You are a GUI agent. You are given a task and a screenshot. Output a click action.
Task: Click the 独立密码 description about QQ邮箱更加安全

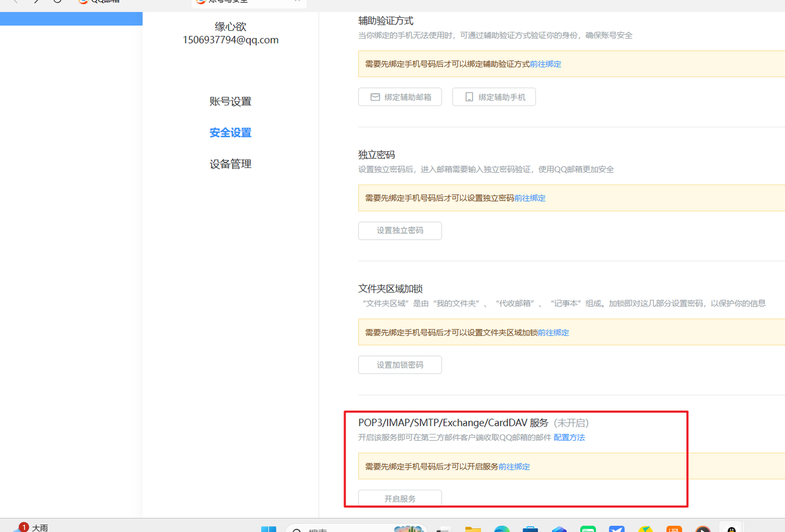486,169
